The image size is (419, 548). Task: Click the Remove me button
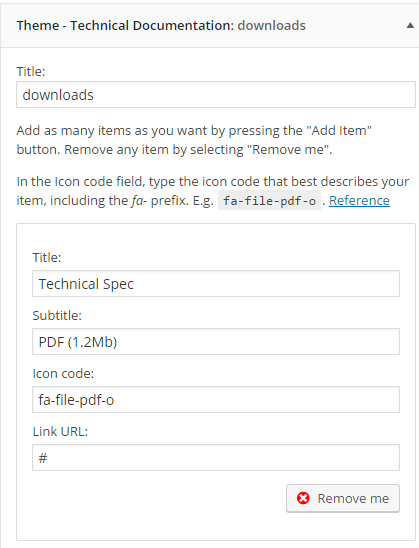(343, 498)
